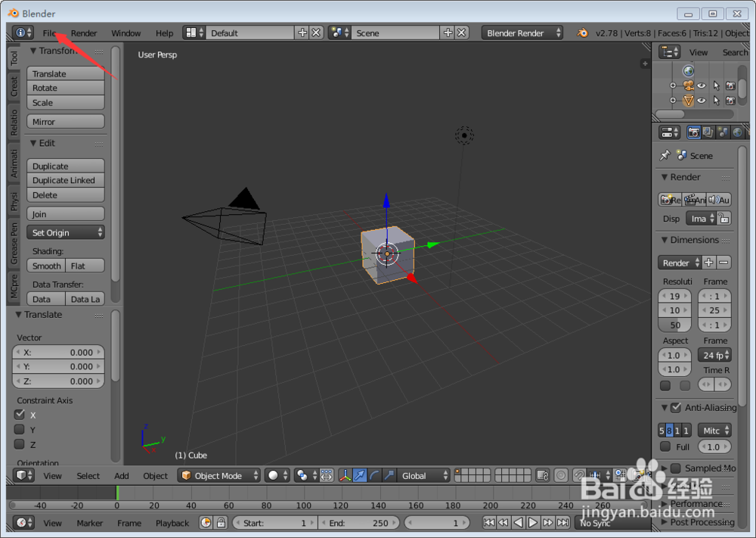The image size is (756, 538).
Task: Click the Render image camera button
Action: pos(670,200)
